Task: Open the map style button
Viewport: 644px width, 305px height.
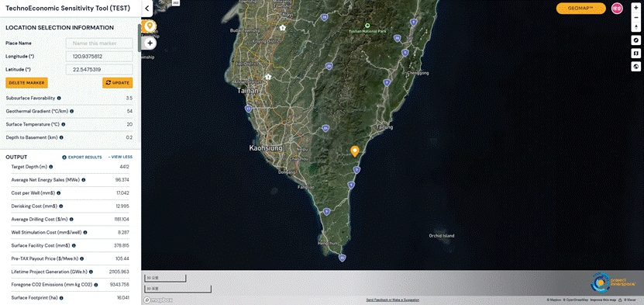Action: coord(635,54)
